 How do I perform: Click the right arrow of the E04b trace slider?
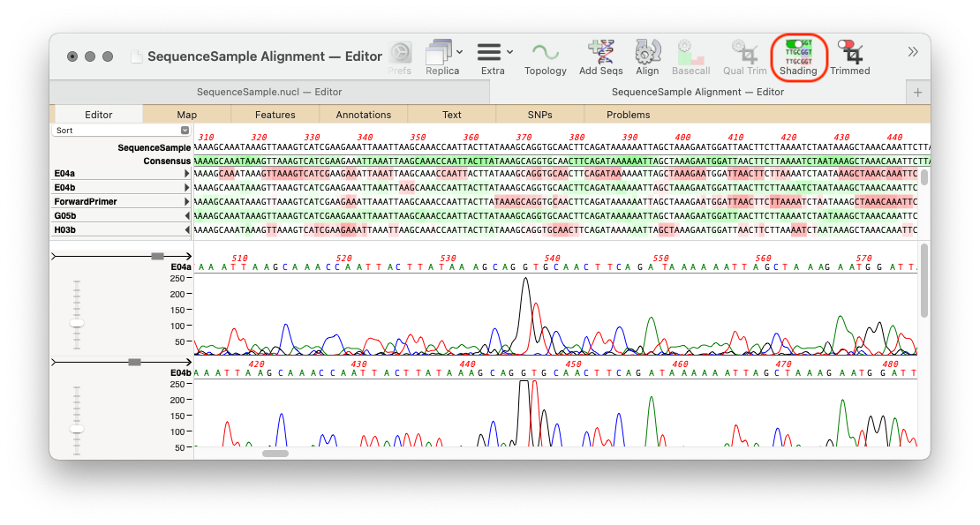coord(187,362)
